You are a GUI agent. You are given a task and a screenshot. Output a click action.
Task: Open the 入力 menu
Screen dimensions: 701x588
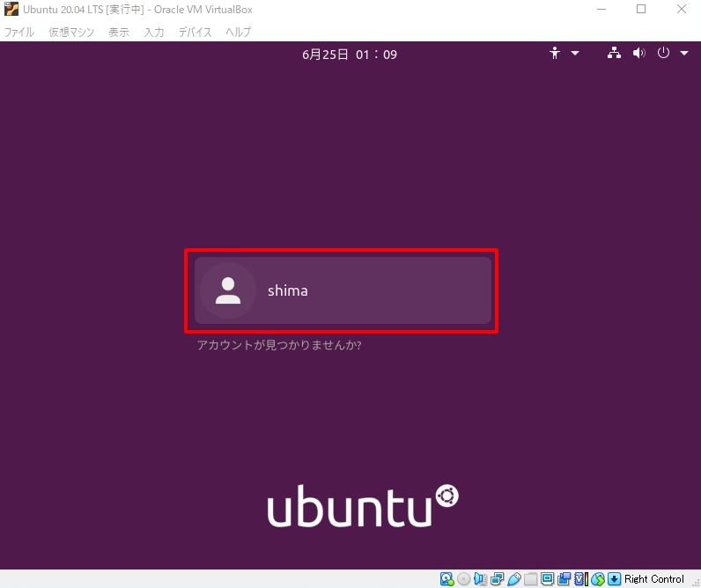pyautogui.click(x=154, y=33)
